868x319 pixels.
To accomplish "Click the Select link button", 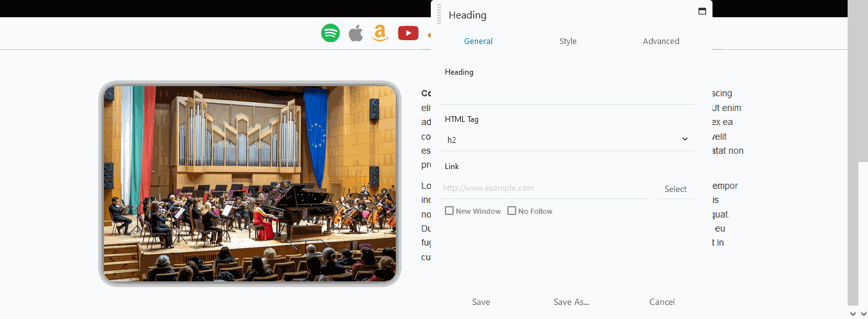I will 676,189.
